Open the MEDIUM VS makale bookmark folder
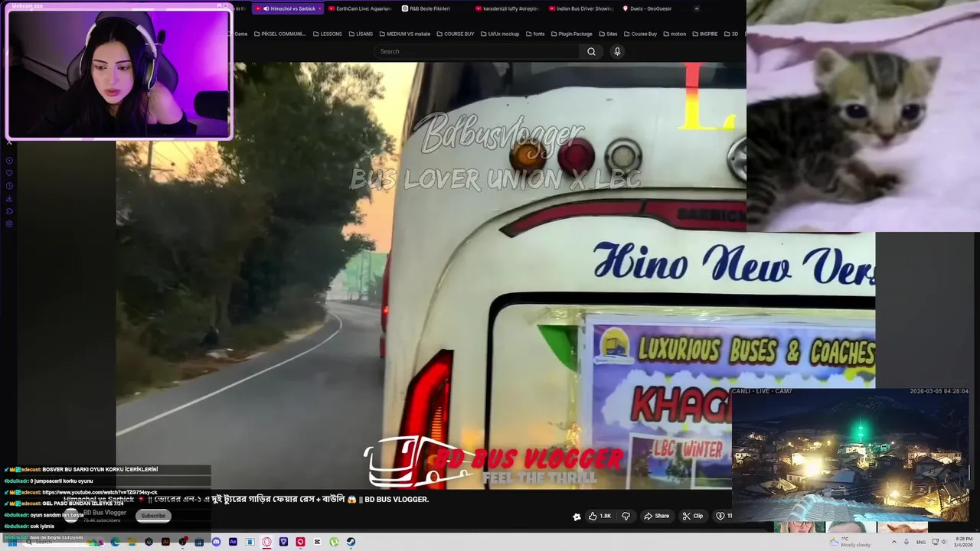This screenshot has height=551, width=980. pos(404,34)
